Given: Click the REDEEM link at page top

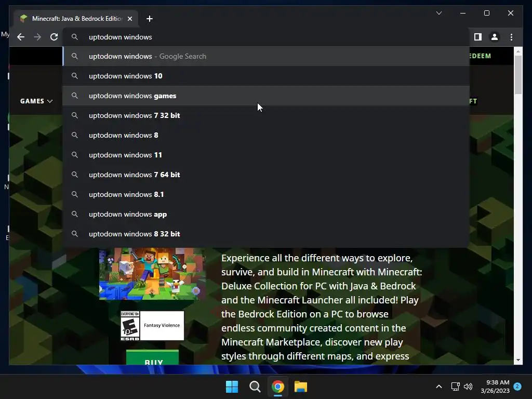Looking at the screenshot, I should pos(481,56).
